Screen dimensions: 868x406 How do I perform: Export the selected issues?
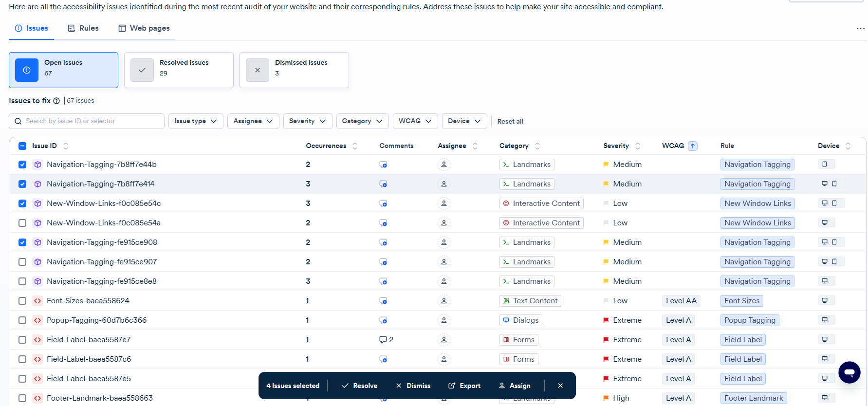(464, 386)
